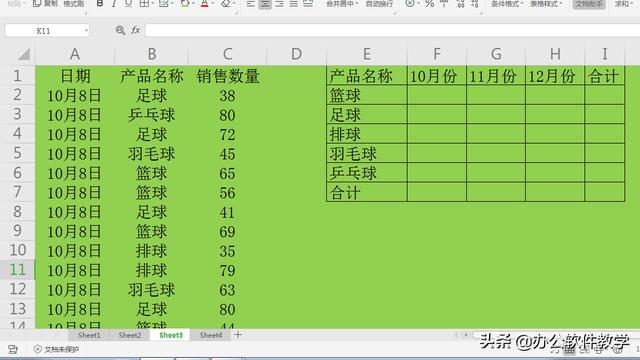This screenshot has width=640, height=360.
Task: Open the font color dropdown arrow
Action: (x=213, y=4)
